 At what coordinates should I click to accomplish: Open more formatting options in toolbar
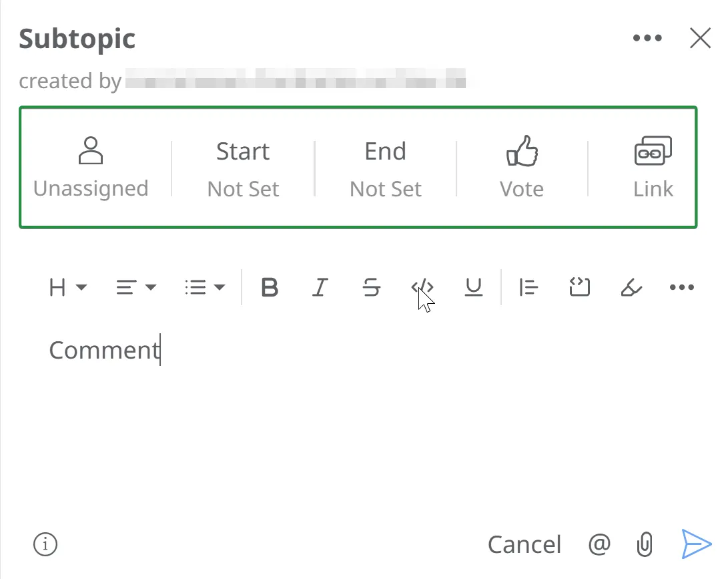pyautogui.click(x=681, y=288)
